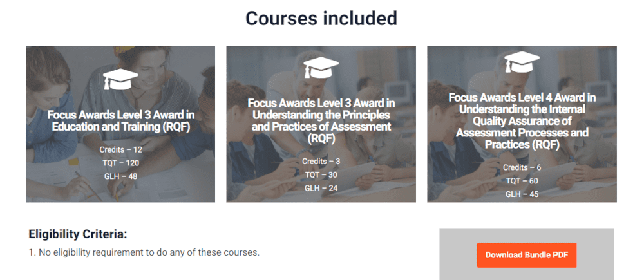Open Level 4 Internal Quality Assurance course title
The height and width of the screenshot is (280, 644).
522,121
